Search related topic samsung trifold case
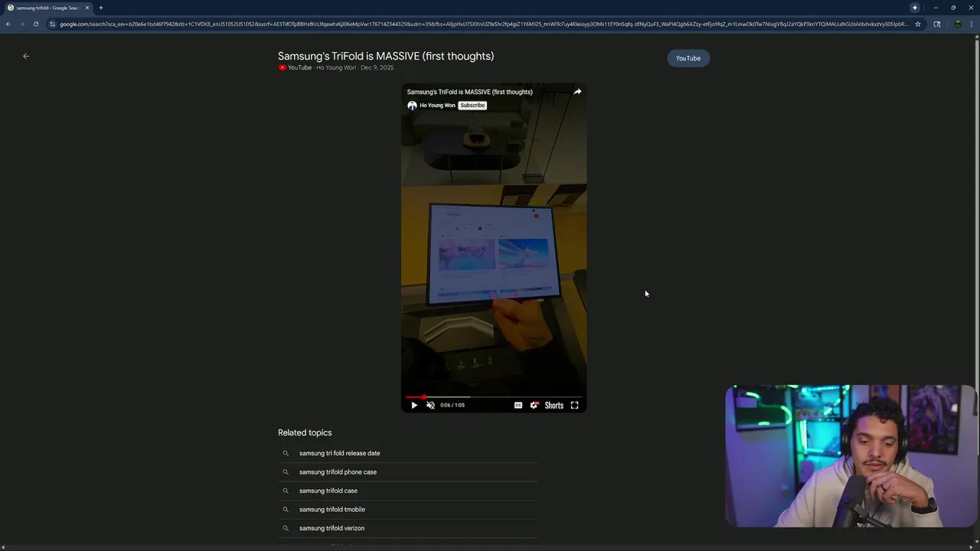This screenshot has height=551, width=980. [328, 491]
